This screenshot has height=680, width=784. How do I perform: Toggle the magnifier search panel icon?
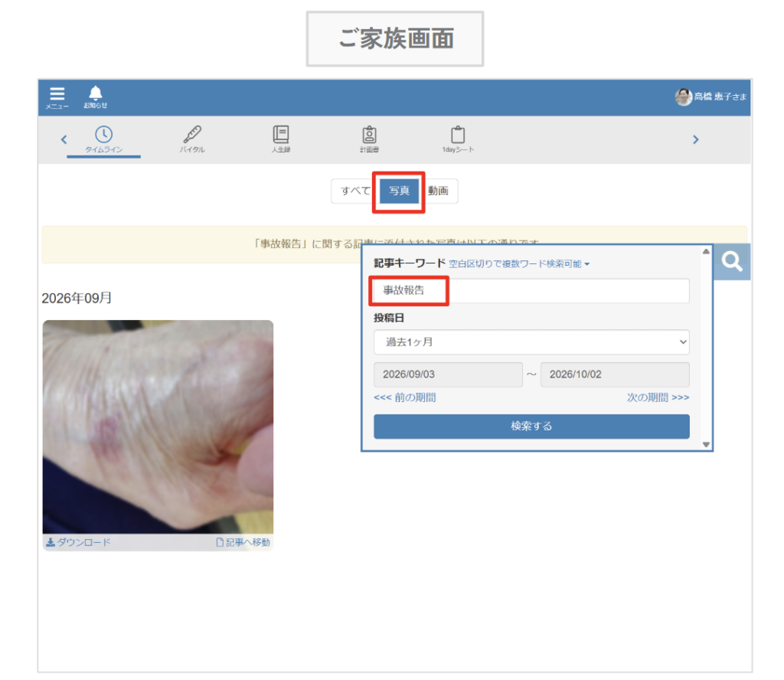pyautogui.click(x=731, y=261)
